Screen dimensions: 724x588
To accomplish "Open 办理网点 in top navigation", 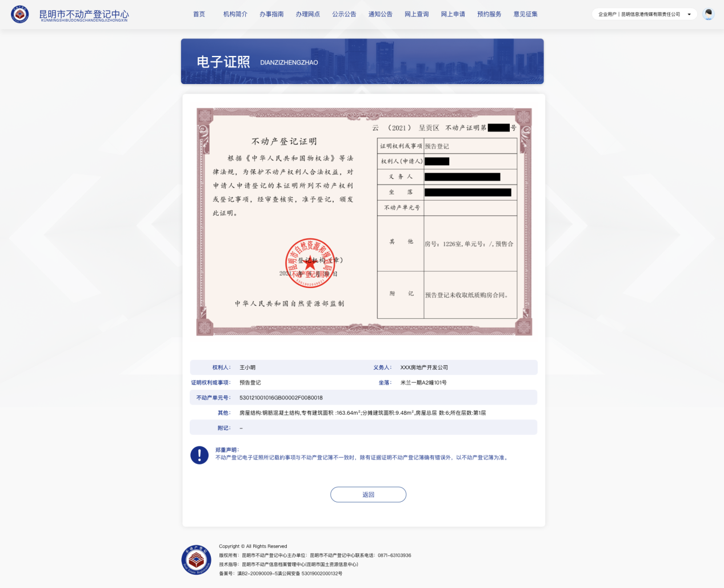I will tap(307, 14).
